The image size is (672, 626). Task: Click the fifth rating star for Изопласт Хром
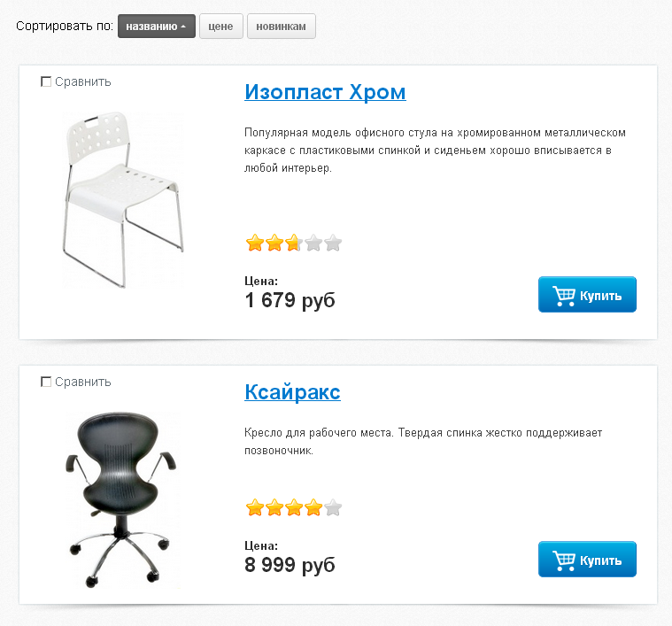pyautogui.click(x=333, y=243)
